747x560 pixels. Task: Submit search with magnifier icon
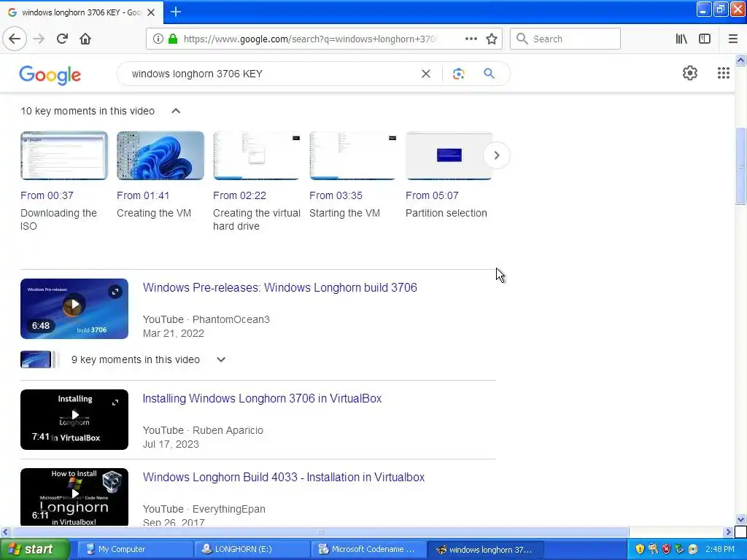pos(489,74)
